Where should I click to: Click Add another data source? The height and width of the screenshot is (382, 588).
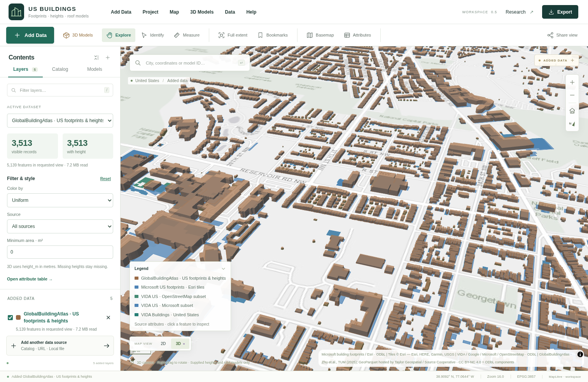(60, 346)
